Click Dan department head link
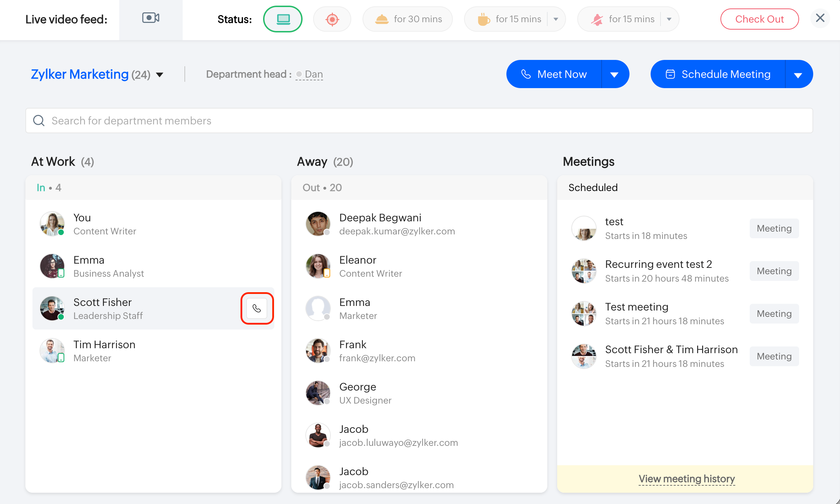840x504 pixels. click(314, 74)
